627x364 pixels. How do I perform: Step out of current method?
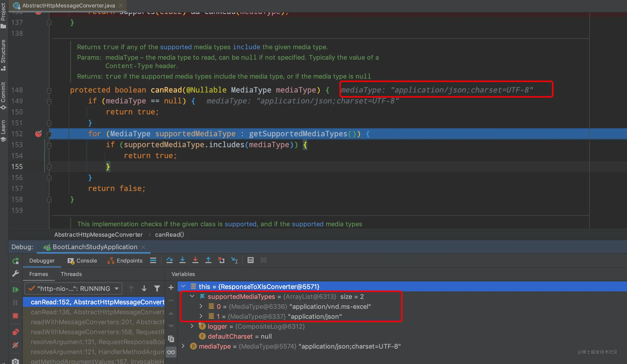tap(208, 260)
